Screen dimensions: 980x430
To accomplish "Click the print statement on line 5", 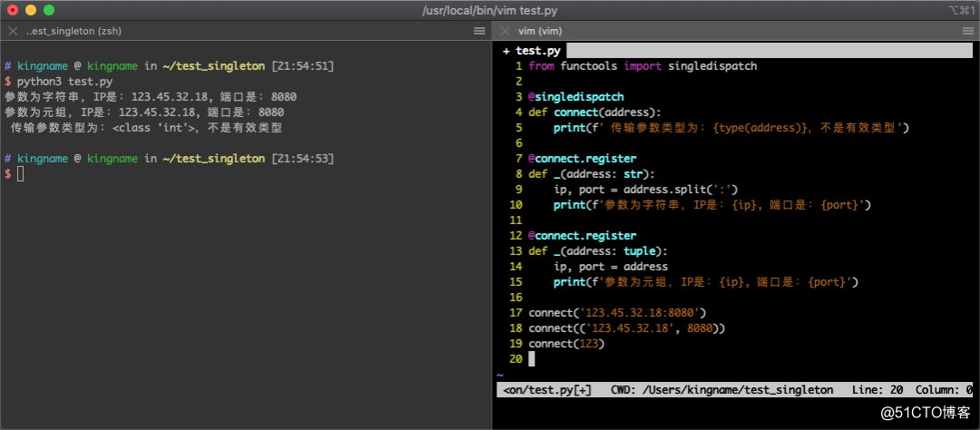I will [730, 128].
